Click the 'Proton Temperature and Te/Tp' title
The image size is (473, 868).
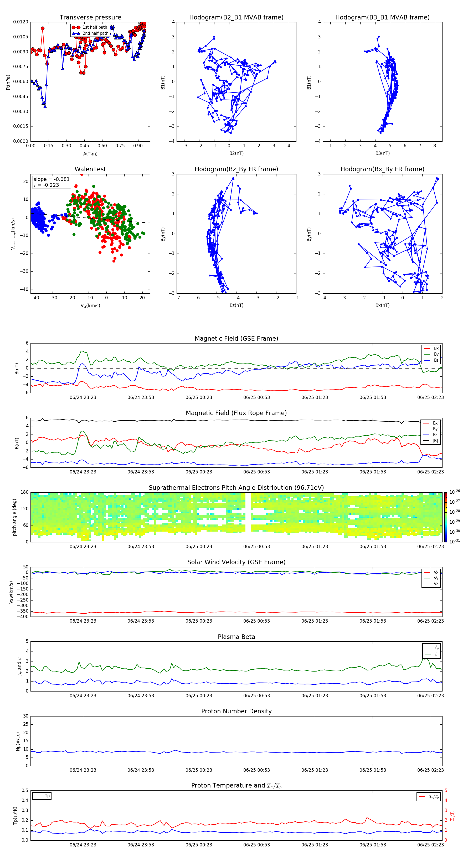tap(236, 786)
